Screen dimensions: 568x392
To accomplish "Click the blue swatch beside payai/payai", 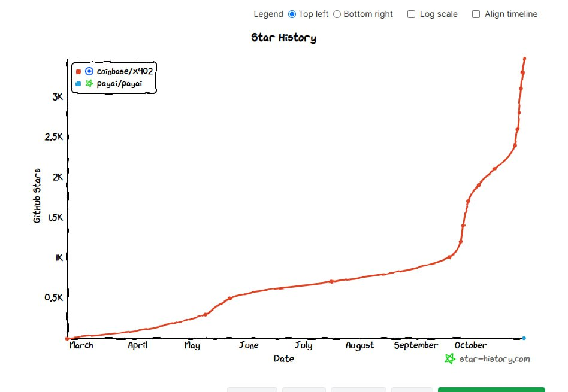I will click(x=78, y=84).
